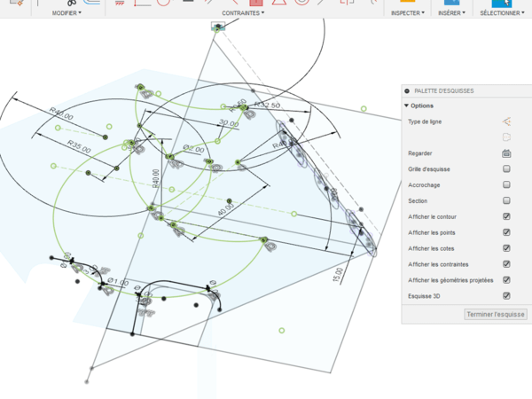Collapse the Palette d'esquisses panel icon
This screenshot has width=532, height=399.
407,90
